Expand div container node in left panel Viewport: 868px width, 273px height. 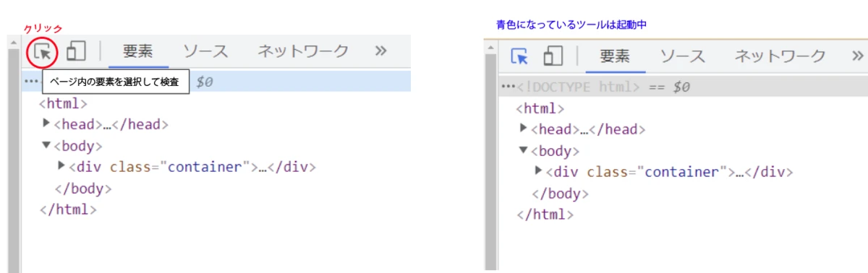coord(61,166)
